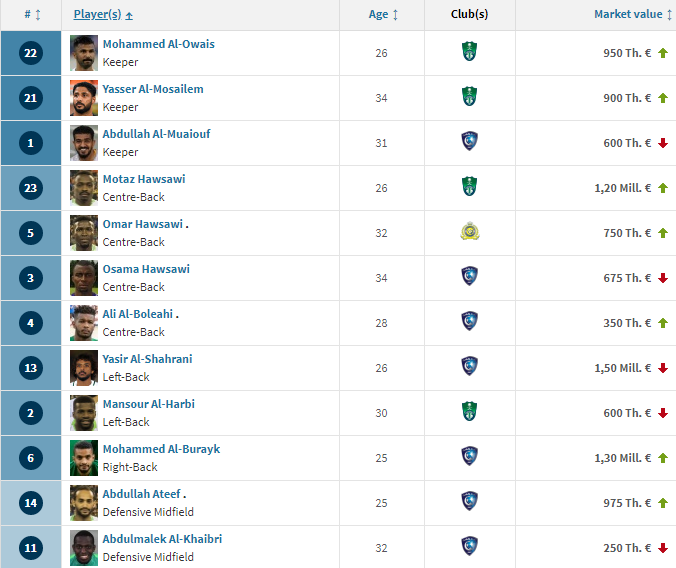Click Osama Hawsawi portrait thumbnail
This screenshot has width=676, height=568.
tap(84, 278)
